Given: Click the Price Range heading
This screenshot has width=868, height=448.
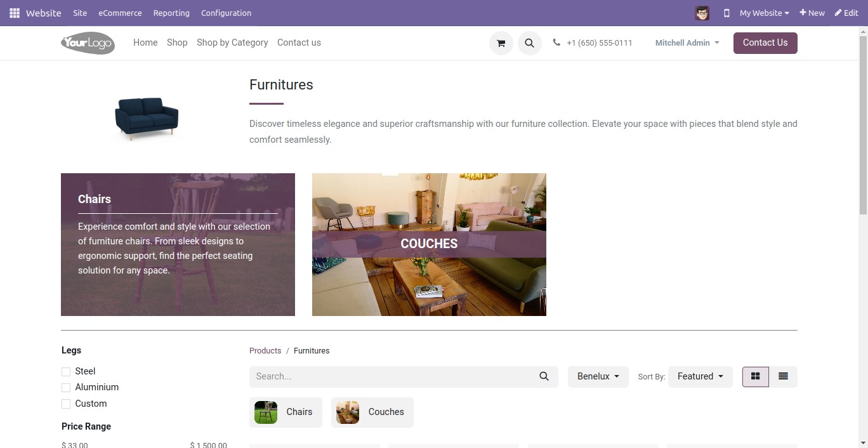Looking at the screenshot, I should coord(86,426).
